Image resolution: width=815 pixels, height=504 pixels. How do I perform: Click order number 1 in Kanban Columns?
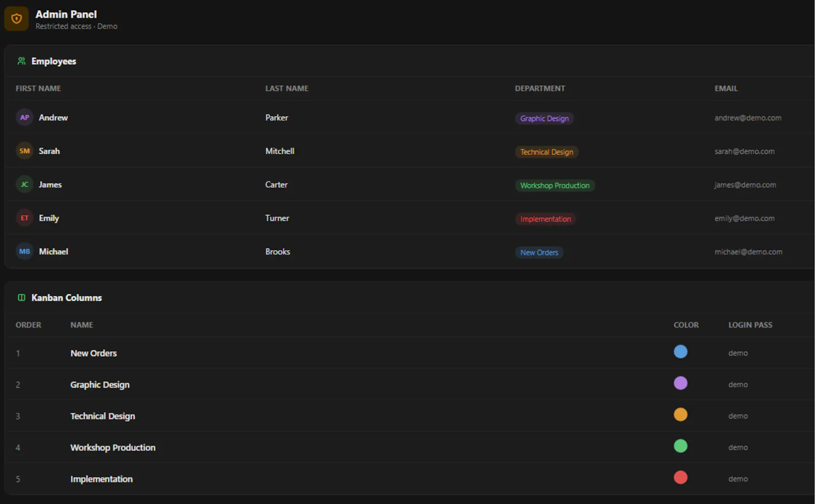pos(18,353)
